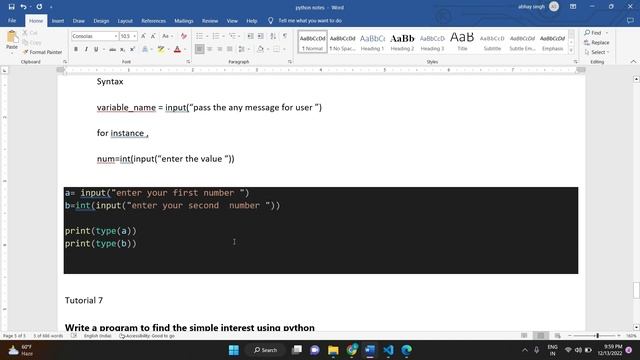Click the vertical scrollbar down arrow
Screen dimensions: 640x360
tap(636, 327)
